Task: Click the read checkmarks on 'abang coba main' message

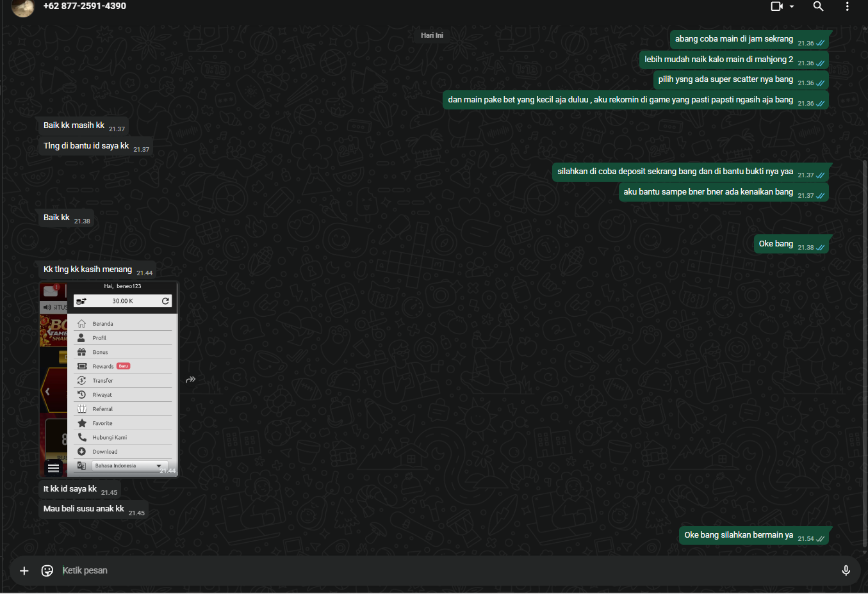Action: click(821, 43)
